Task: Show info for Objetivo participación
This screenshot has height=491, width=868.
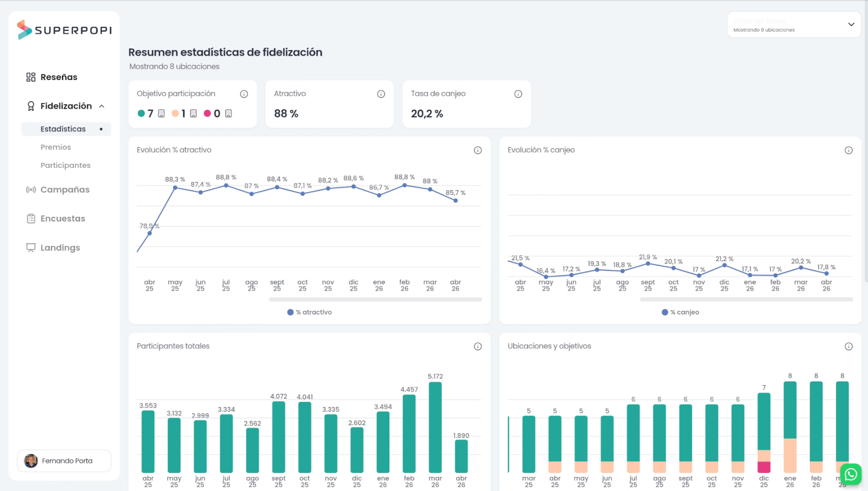Action: (x=244, y=94)
